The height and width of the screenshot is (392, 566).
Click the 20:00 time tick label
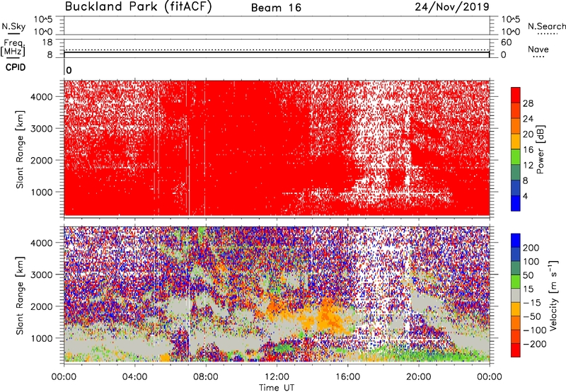[x=418, y=377]
